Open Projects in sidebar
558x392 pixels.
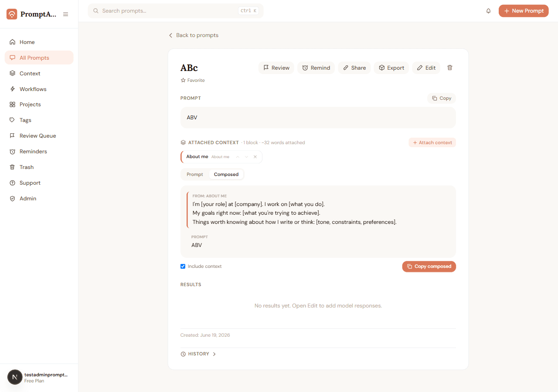39,105
